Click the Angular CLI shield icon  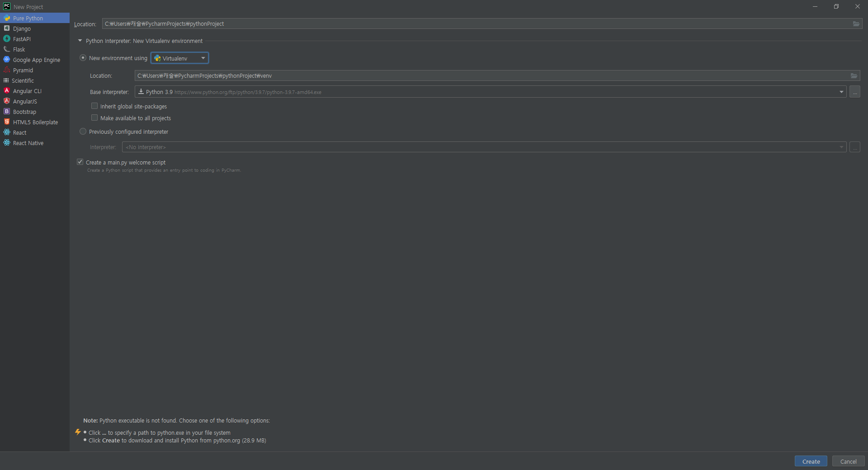[x=7, y=91]
